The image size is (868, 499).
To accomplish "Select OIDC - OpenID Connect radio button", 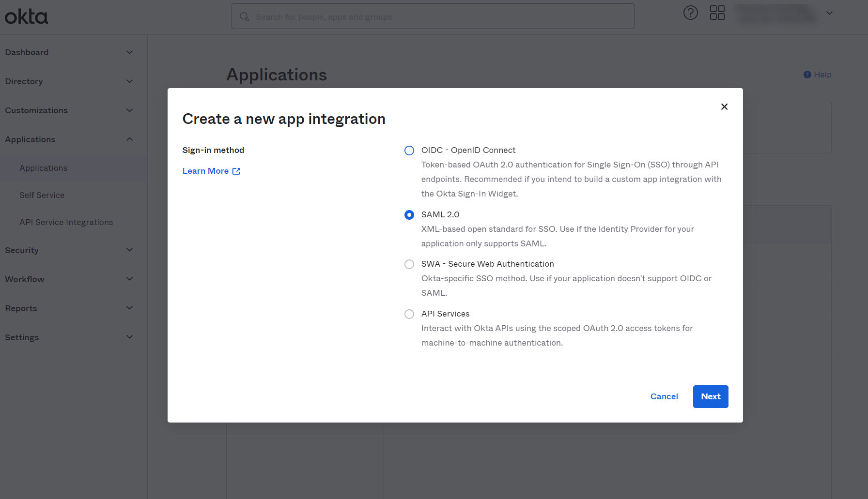I will 409,151.
